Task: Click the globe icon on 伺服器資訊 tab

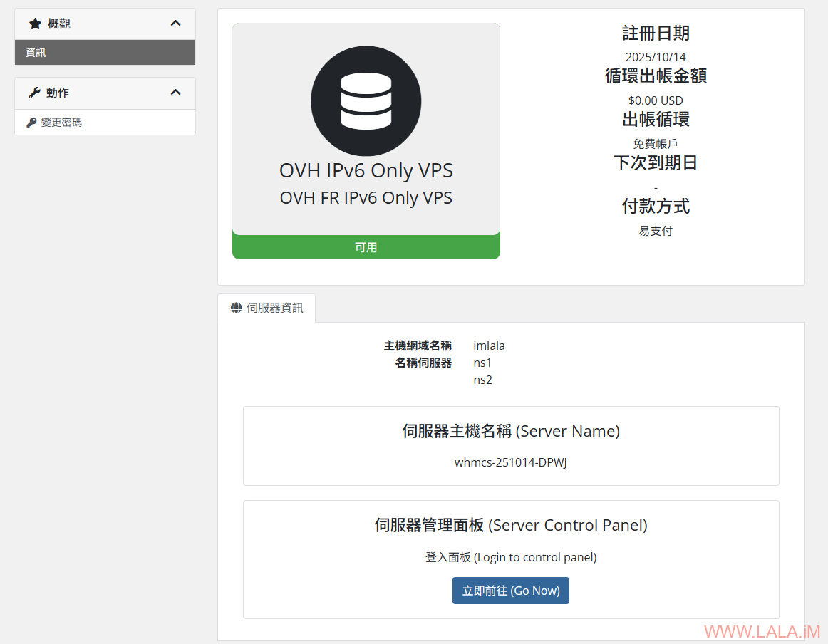Action: 236,308
